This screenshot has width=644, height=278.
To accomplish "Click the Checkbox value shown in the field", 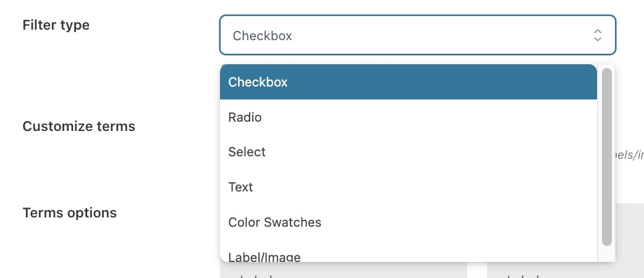I will coord(263,36).
